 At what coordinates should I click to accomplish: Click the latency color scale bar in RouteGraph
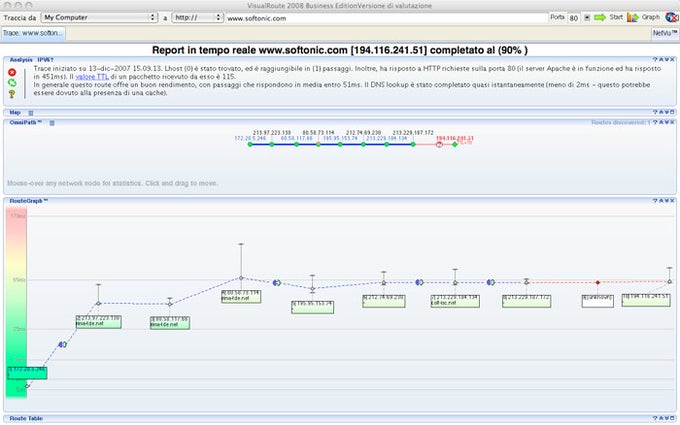[16, 302]
